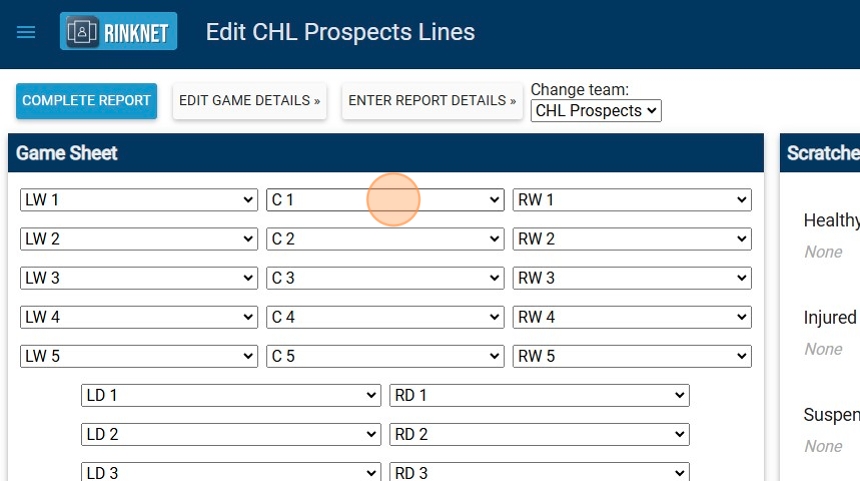Expand the C 1 player dropdown
The width and height of the screenshot is (860, 481).
pos(385,200)
